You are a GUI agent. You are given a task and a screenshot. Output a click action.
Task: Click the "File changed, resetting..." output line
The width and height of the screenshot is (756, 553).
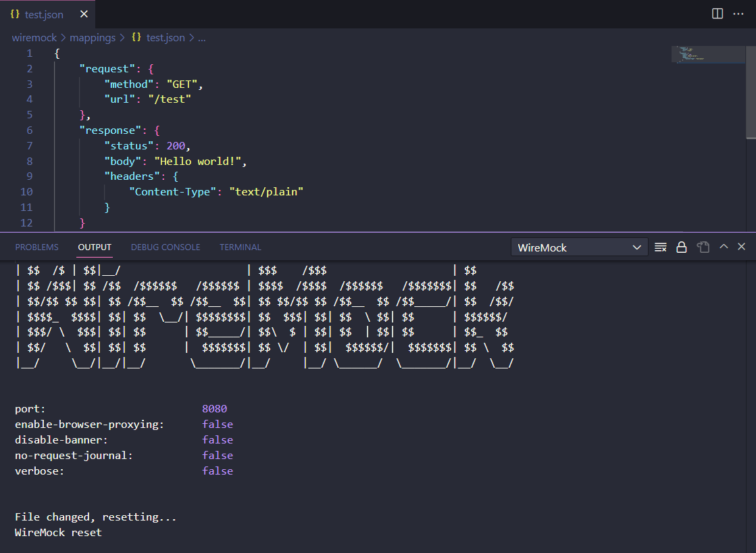click(95, 517)
